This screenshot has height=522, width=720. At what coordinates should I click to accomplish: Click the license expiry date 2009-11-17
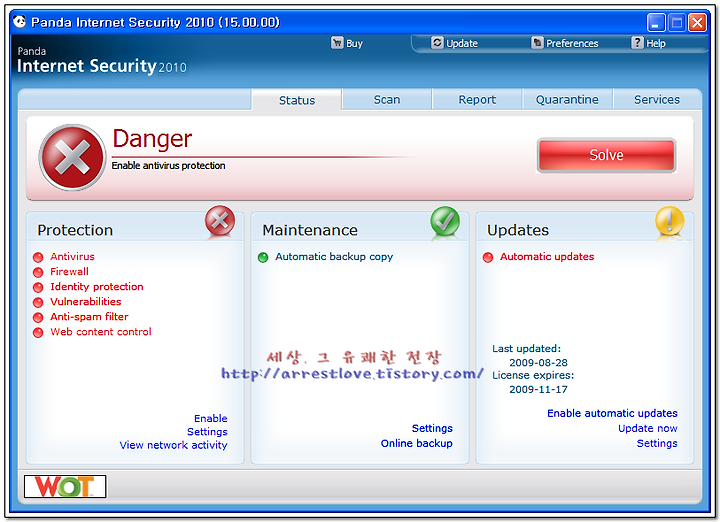[538, 389]
